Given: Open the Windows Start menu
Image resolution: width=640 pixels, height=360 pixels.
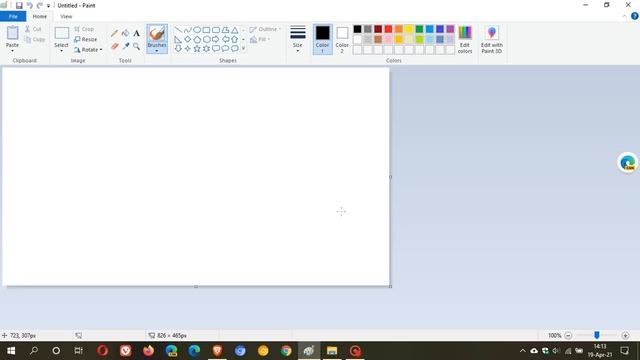Looking at the screenshot, I should [x=11, y=351].
